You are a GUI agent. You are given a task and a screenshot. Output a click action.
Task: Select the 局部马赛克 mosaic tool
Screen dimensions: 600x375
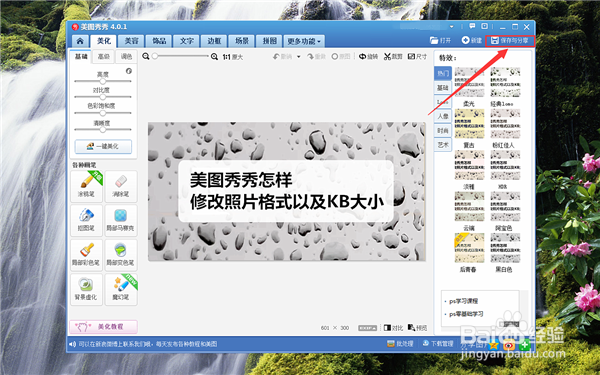click(121, 220)
